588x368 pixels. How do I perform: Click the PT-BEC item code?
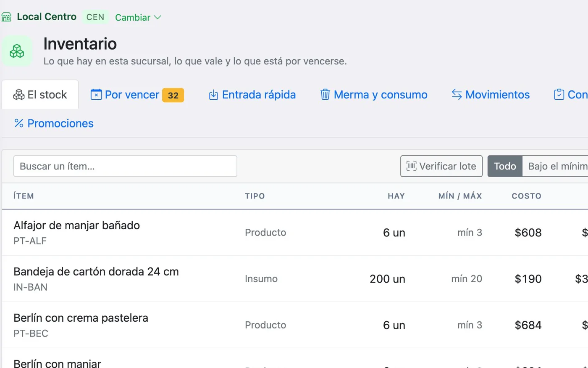click(31, 334)
